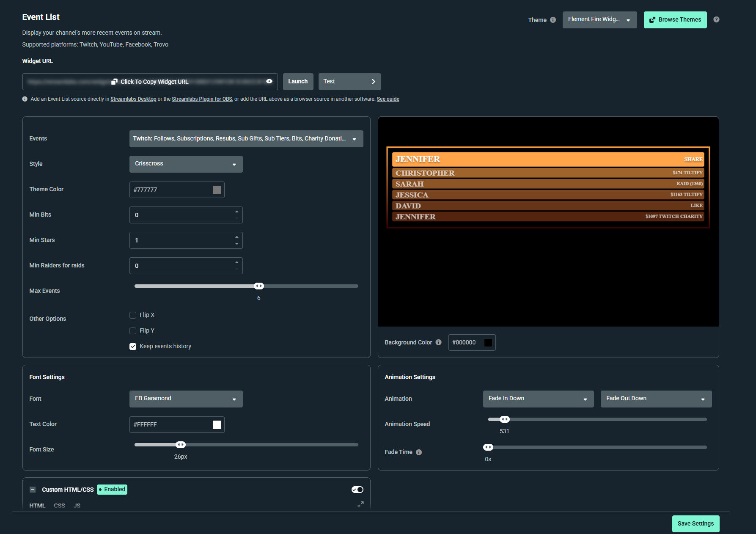
Task: Click the Background Color info icon
Action: coord(439,342)
